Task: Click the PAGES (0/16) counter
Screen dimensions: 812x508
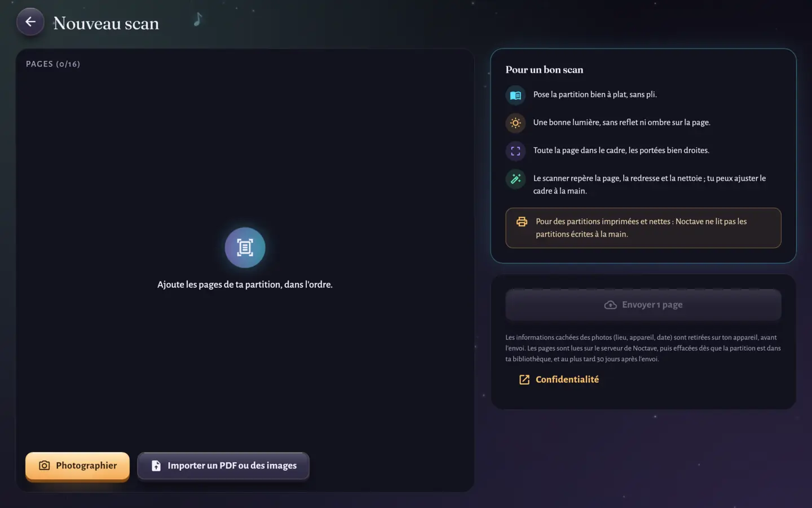Action: point(53,64)
